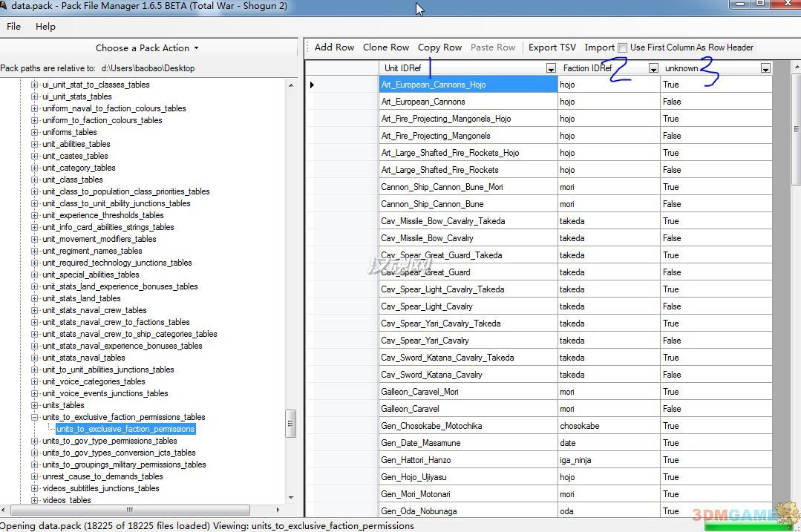The height and width of the screenshot is (532, 801).
Task: Click the Faction IDRef column header
Action: point(609,68)
